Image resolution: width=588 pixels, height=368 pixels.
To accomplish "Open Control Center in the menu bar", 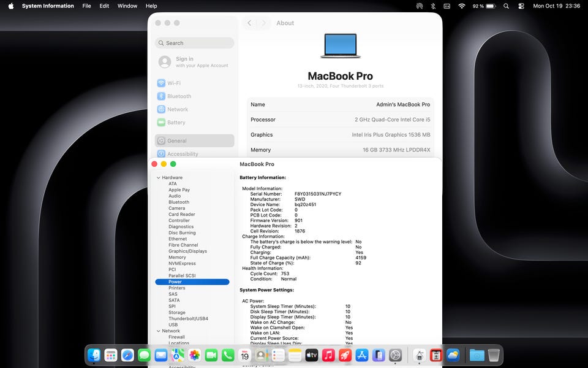I will coord(521,6).
